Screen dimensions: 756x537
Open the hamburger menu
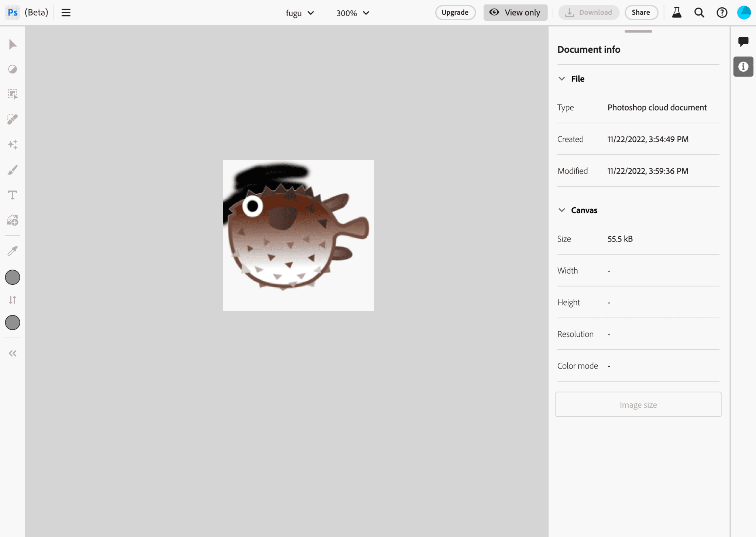coord(66,13)
